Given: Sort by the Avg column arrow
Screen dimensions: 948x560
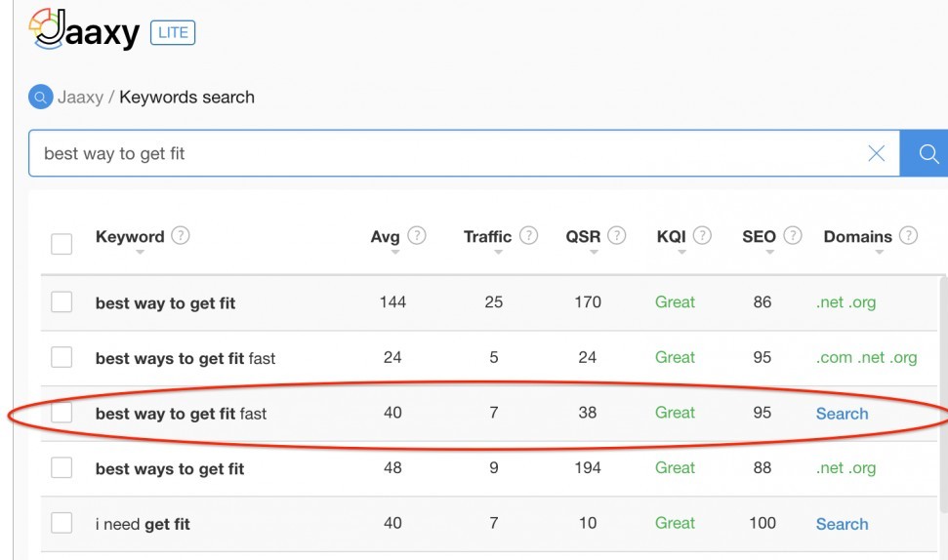Looking at the screenshot, I should coord(394,252).
